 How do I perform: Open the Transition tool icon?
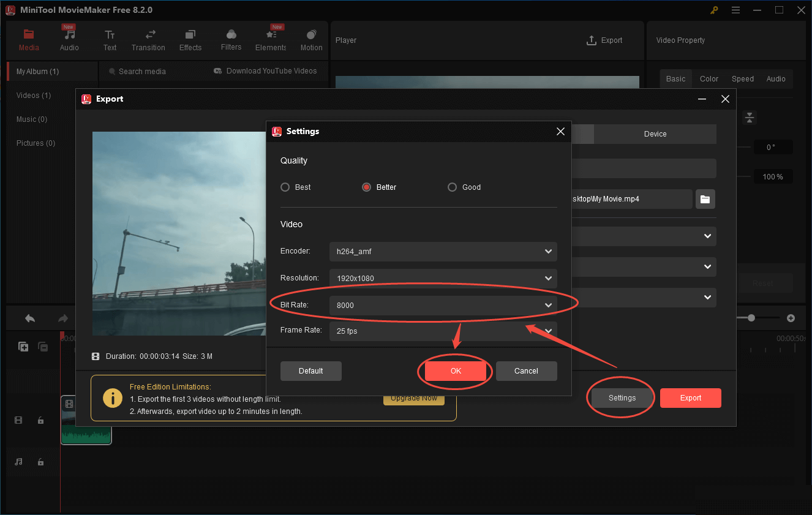pyautogui.click(x=150, y=35)
